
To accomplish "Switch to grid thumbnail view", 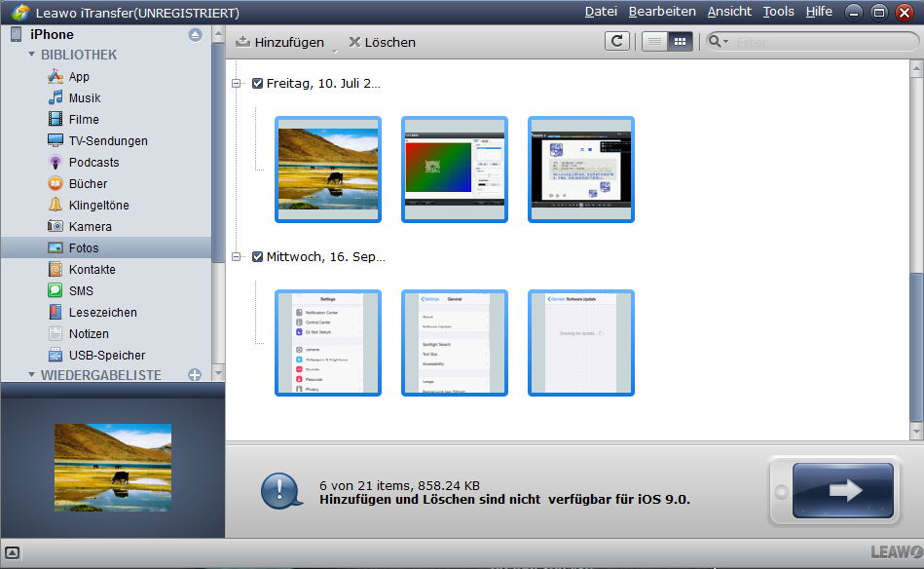I will point(680,42).
